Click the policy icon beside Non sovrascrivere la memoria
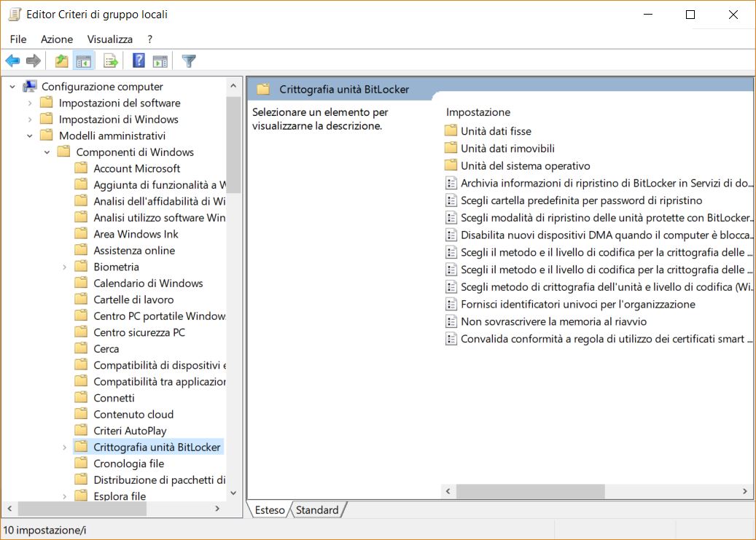Screen dimensions: 756x540 coord(451,321)
